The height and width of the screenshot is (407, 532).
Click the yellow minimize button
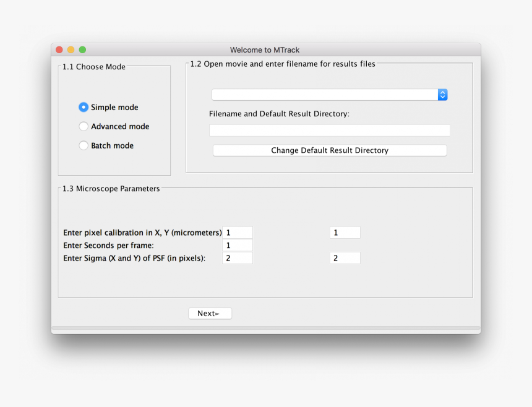(71, 49)
